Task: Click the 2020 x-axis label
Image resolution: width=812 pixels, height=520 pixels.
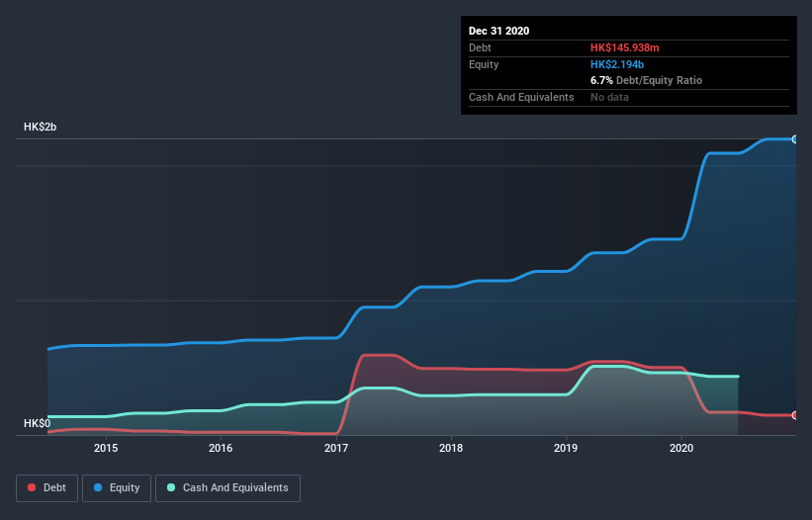Action: [681, 448]
